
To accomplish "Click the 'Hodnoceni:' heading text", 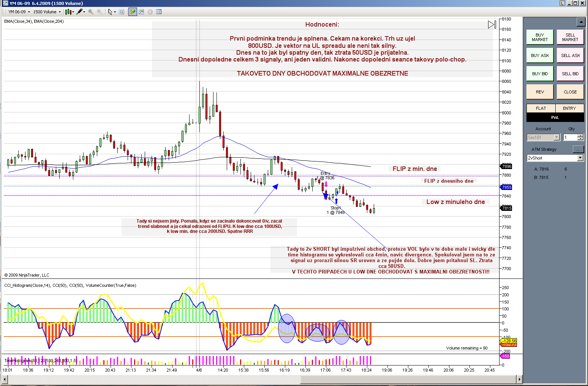I will coord(322,24).
